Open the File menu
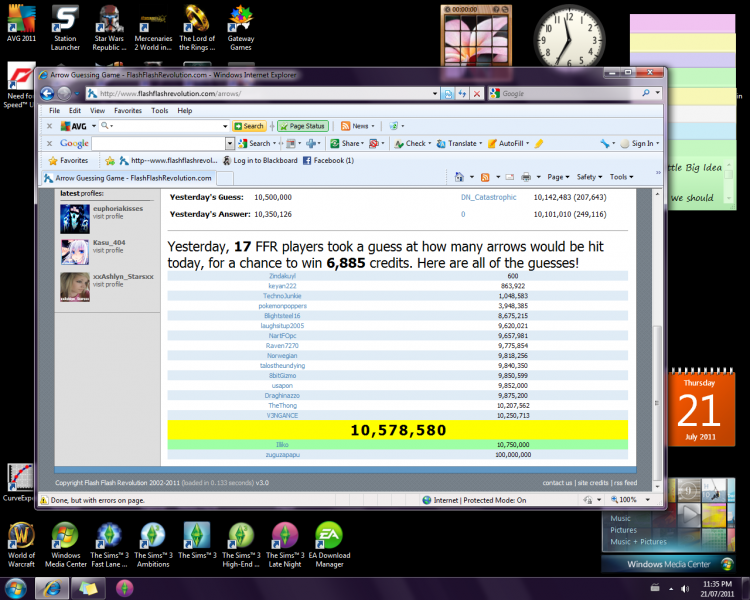This screenshot has width=750, height=600. pos(55,111)
